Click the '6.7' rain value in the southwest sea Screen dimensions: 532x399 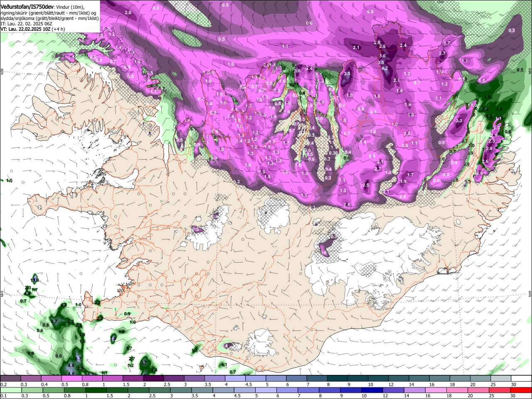[x=78, y=359]
